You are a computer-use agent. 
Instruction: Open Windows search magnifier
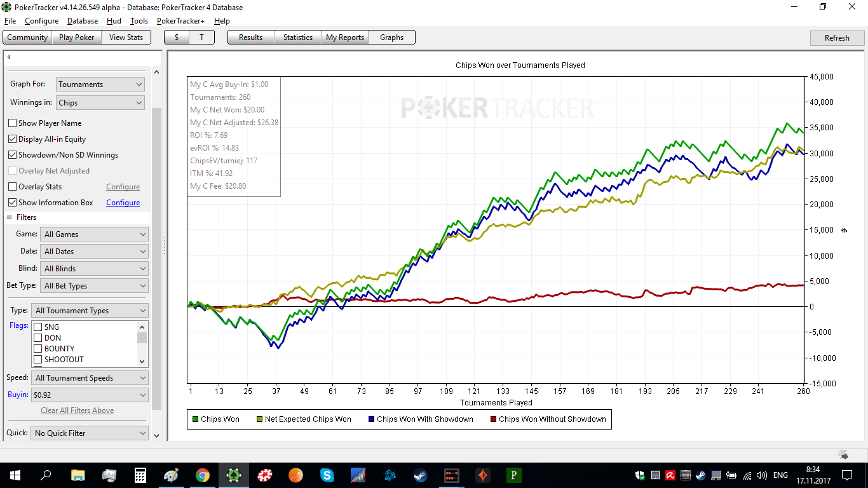tap(46, 475)
